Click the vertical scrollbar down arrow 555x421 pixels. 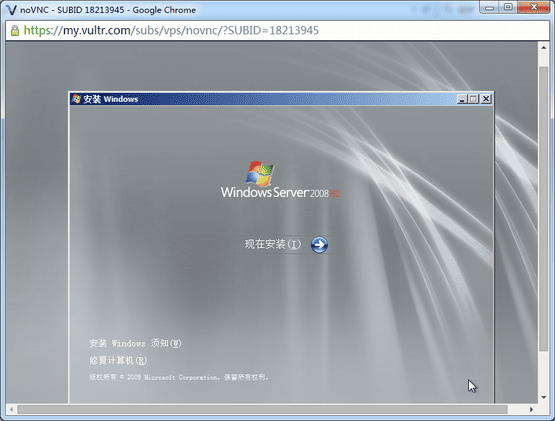click(x=544, y=398)
